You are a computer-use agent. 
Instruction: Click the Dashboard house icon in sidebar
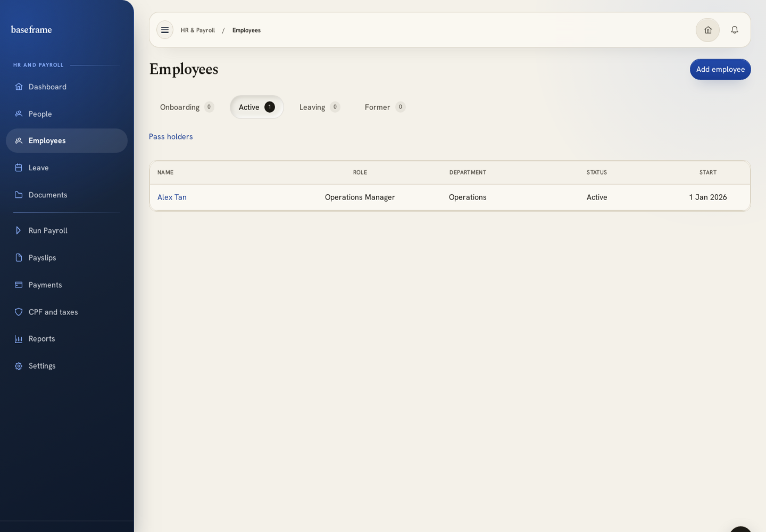(19, 87)
